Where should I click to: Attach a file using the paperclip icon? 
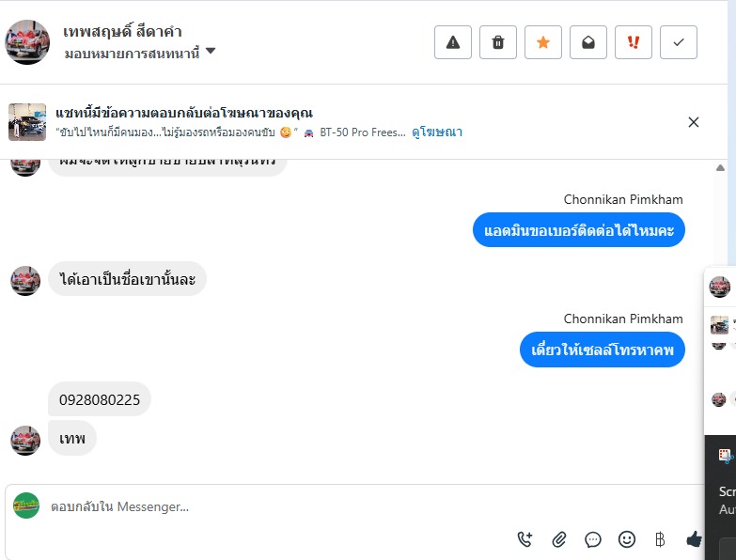click(x=559, y=539)
